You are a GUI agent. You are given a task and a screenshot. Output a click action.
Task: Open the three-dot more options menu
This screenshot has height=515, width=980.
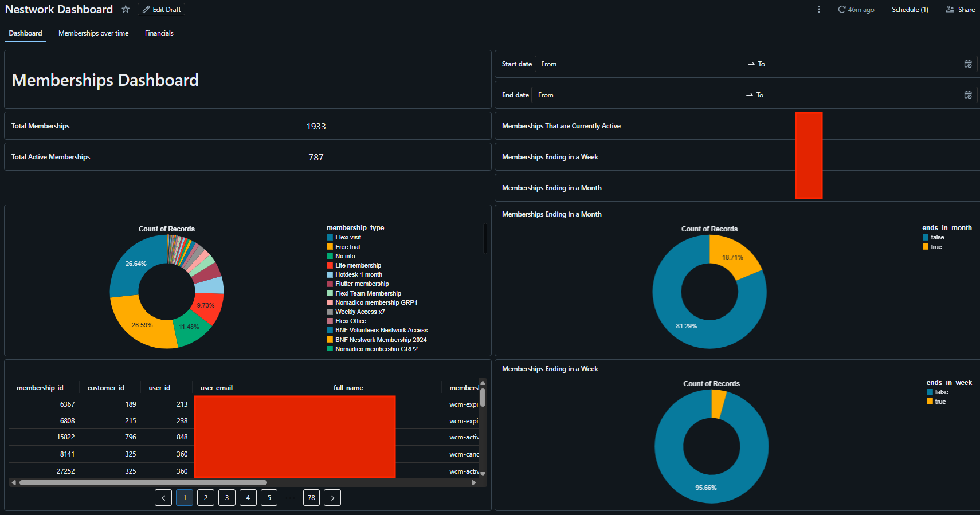point(819,10)
